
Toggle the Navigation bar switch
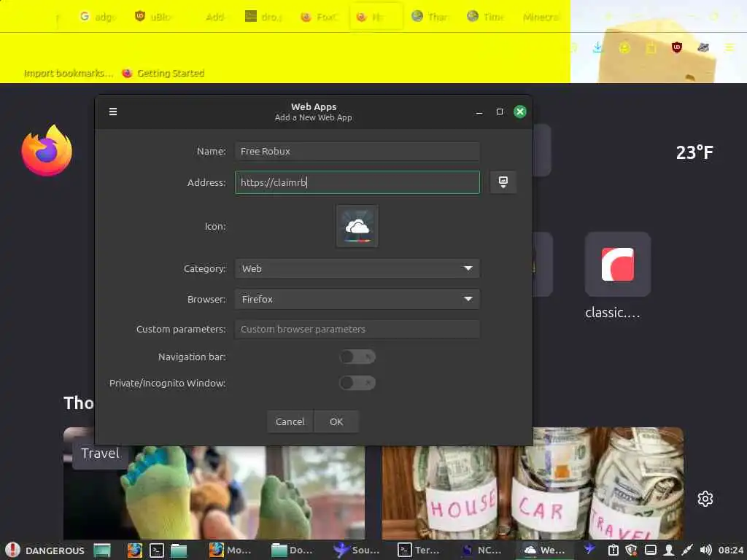click(357, 357)
